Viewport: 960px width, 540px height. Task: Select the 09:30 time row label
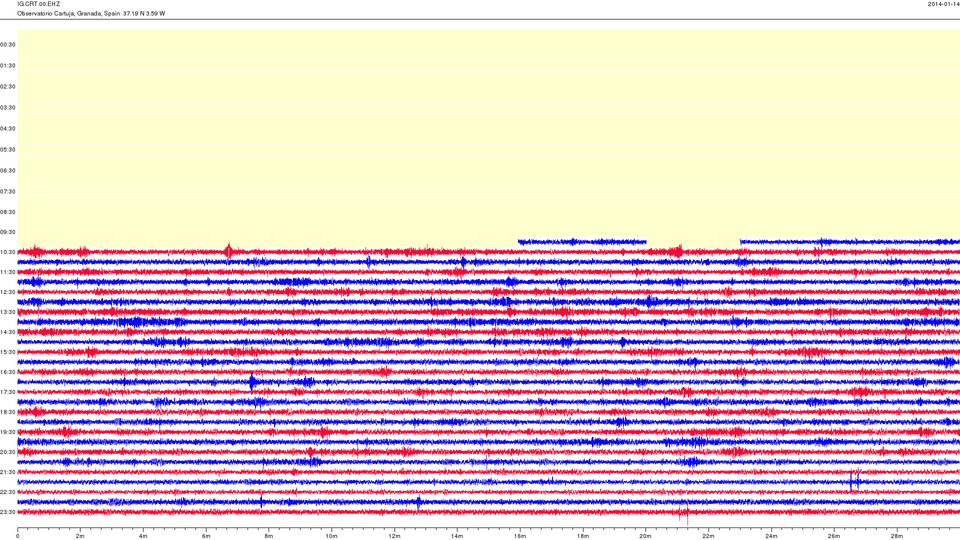coord(8,233)
